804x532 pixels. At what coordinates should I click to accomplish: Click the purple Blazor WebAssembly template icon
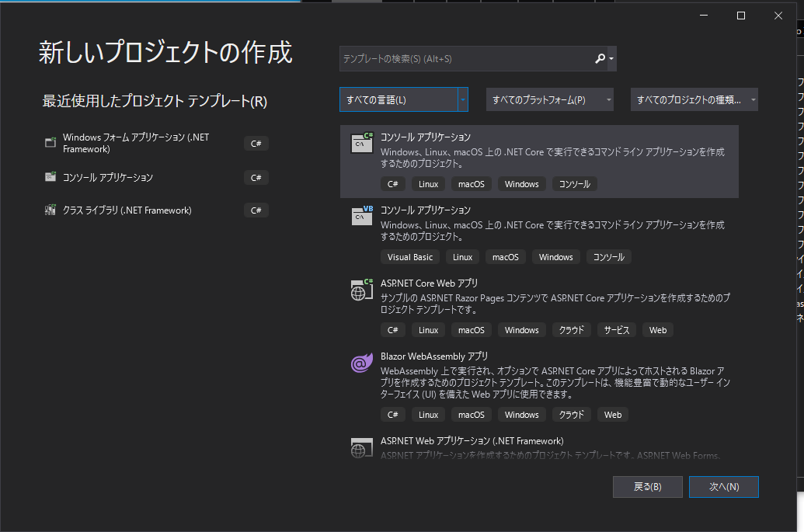click(x=361, y=364)
